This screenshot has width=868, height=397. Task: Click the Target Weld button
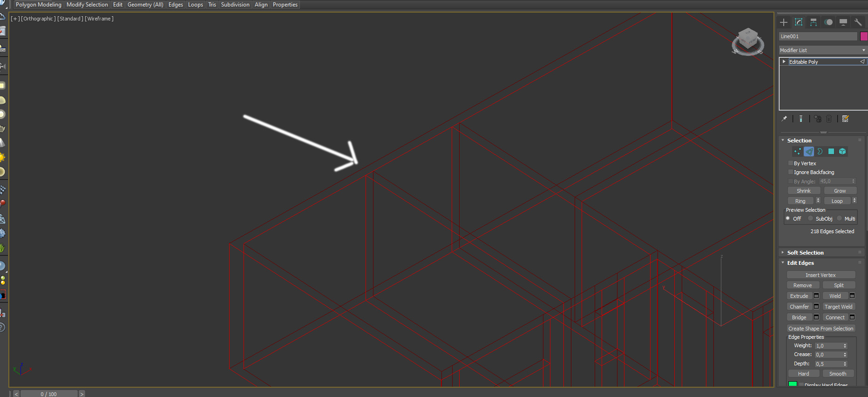(x=839, y=307)
